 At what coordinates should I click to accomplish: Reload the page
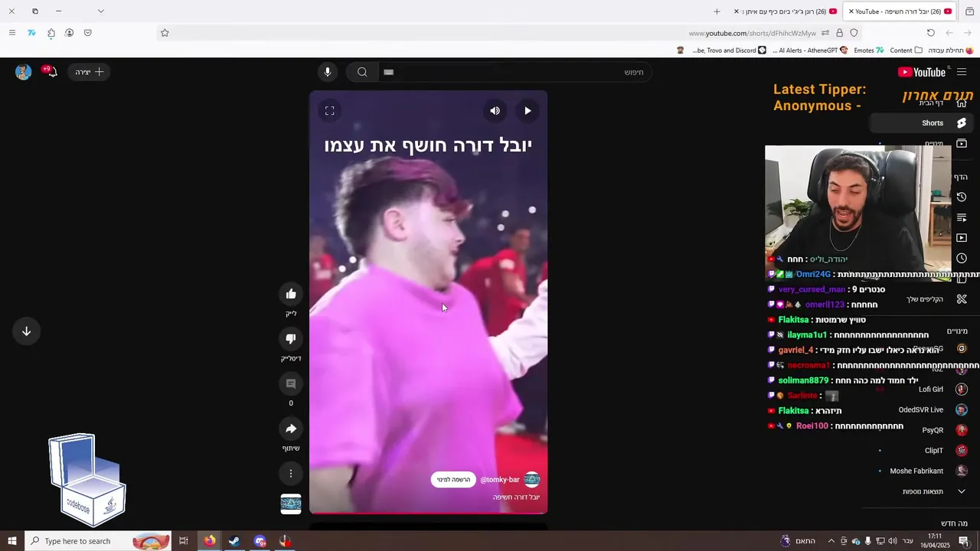click(930, 33)
